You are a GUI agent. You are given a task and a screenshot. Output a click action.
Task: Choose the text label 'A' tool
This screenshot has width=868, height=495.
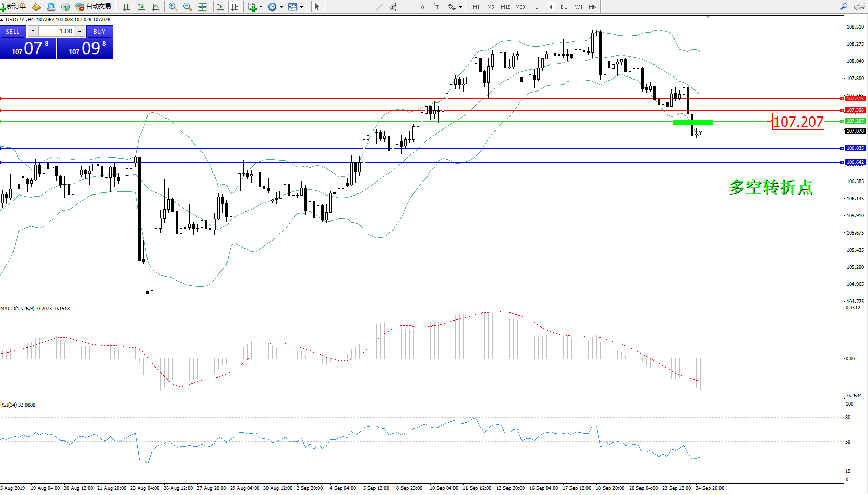point(422,7)
